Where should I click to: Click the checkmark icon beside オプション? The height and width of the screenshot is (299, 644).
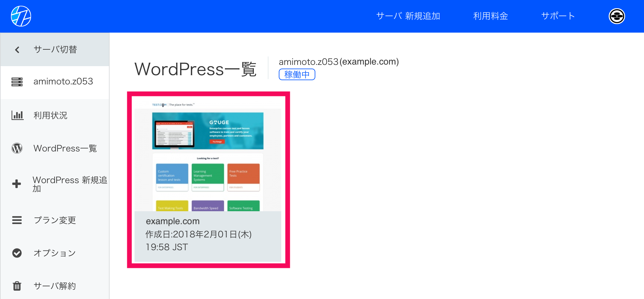[x=17, y=253]
